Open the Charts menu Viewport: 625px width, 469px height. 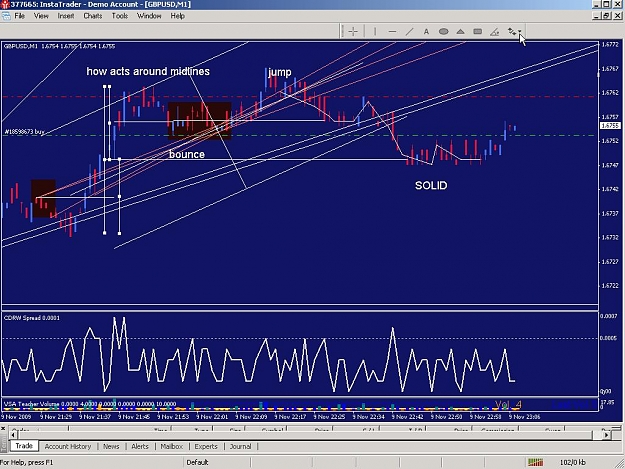coord(92,16)
